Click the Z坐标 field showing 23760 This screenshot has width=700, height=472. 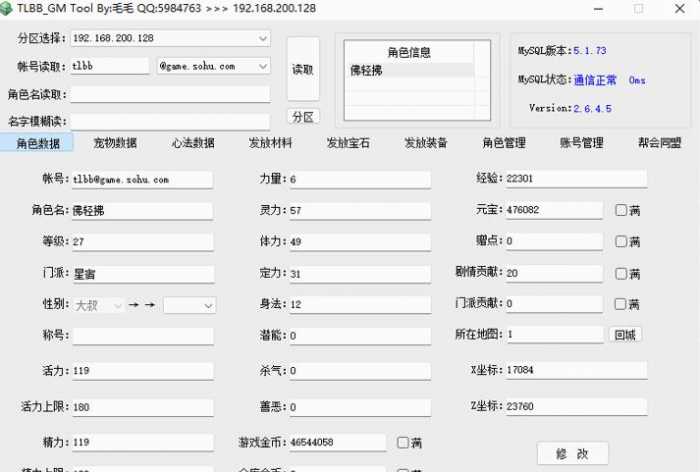(576, 406)
